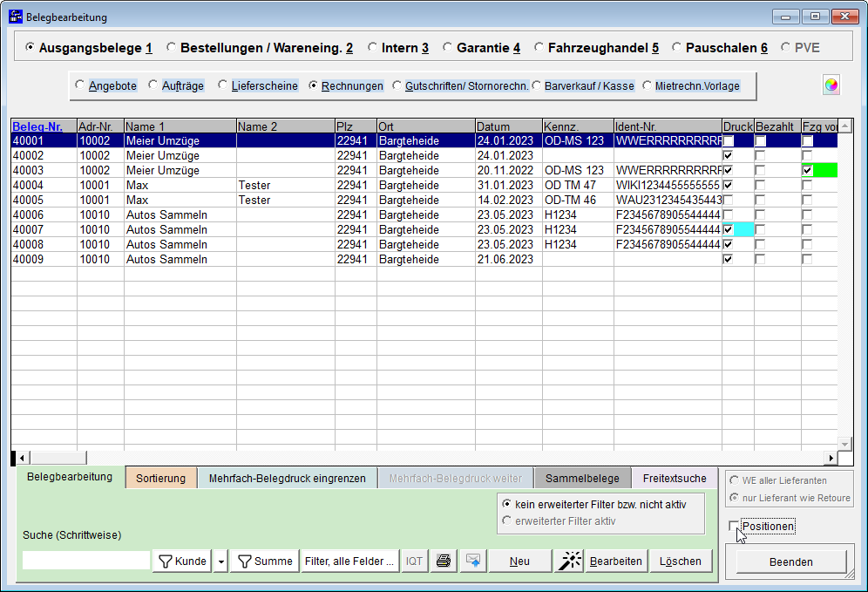This screenshot has height=592, width=868.
Task: Click date cell 31.01.2023
Action: 509,185
